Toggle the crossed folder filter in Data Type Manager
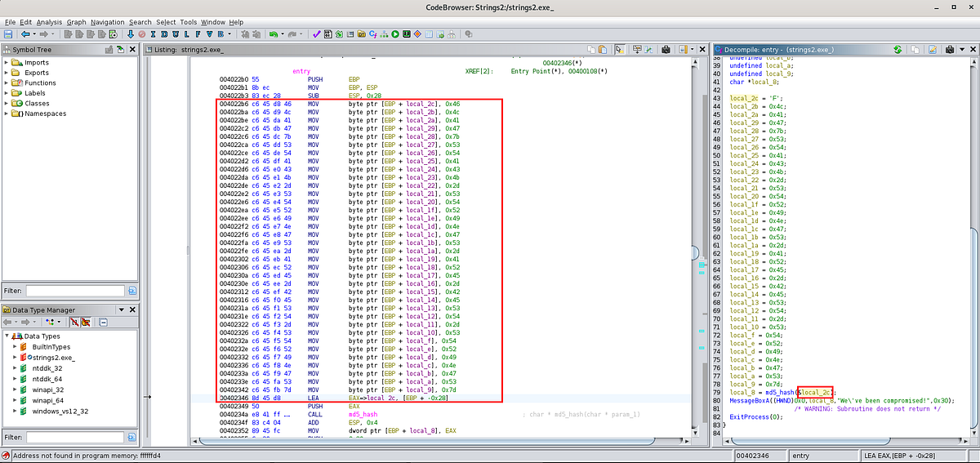The height and width of the screenshot is (463, 980). (86, 323)
